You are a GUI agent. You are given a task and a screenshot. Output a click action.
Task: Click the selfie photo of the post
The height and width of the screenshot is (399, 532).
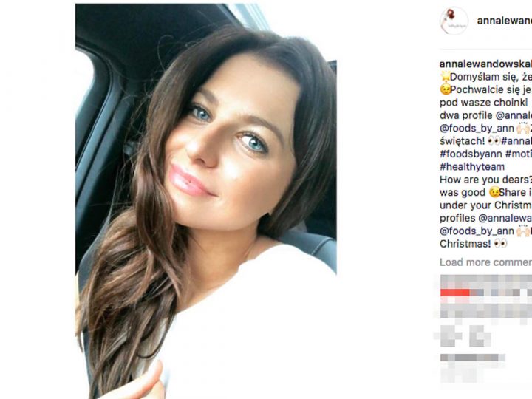click(206, 201)
